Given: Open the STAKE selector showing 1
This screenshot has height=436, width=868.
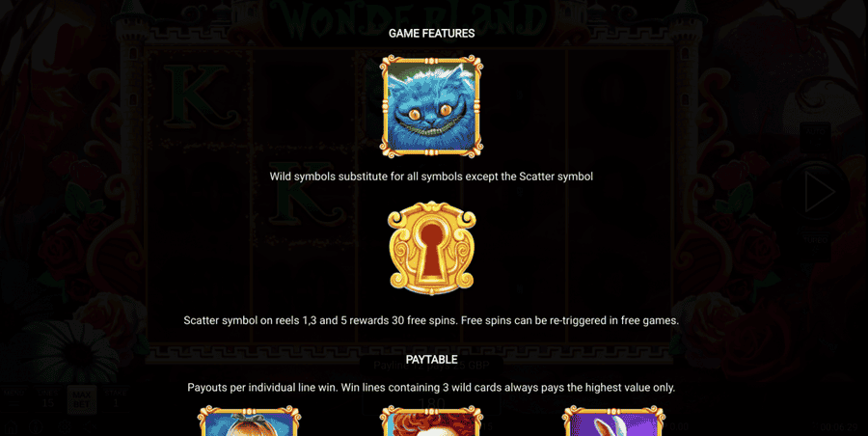Looking at the screenshot, I should (116, 400).
